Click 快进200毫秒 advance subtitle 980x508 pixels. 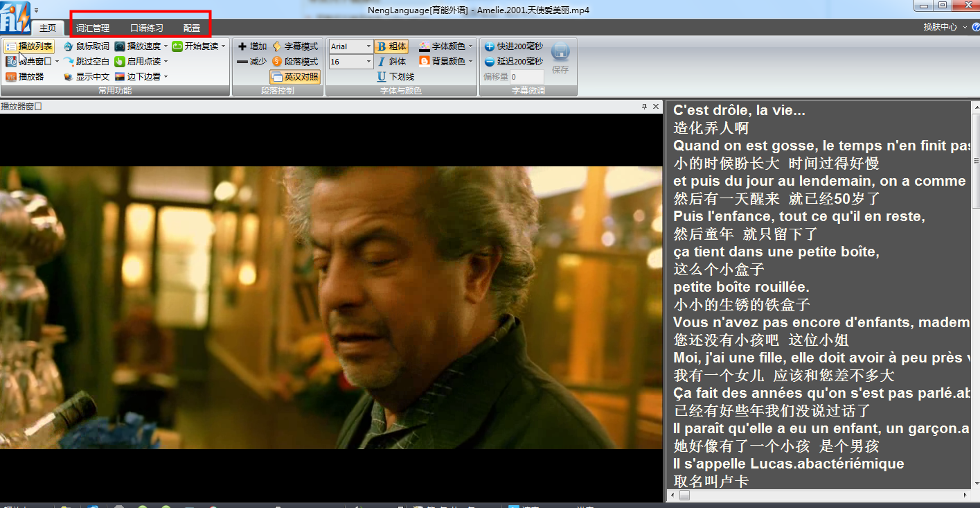point(513,46)
